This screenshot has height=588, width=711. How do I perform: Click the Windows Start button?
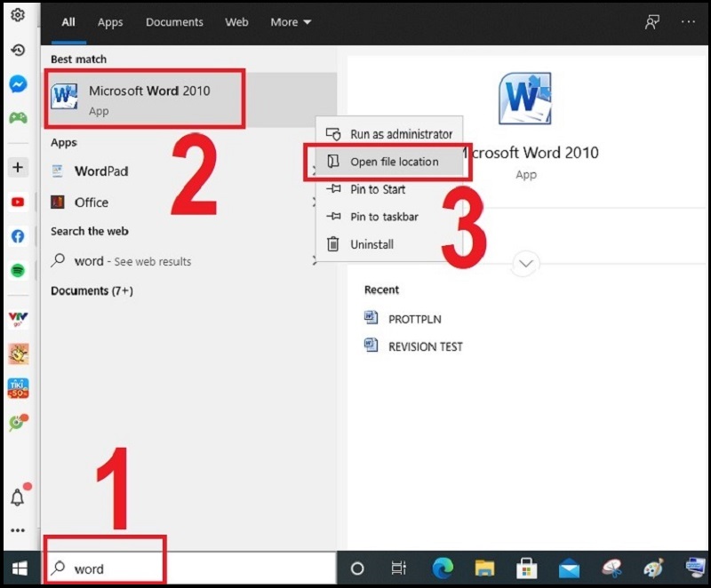pos(19,568)
